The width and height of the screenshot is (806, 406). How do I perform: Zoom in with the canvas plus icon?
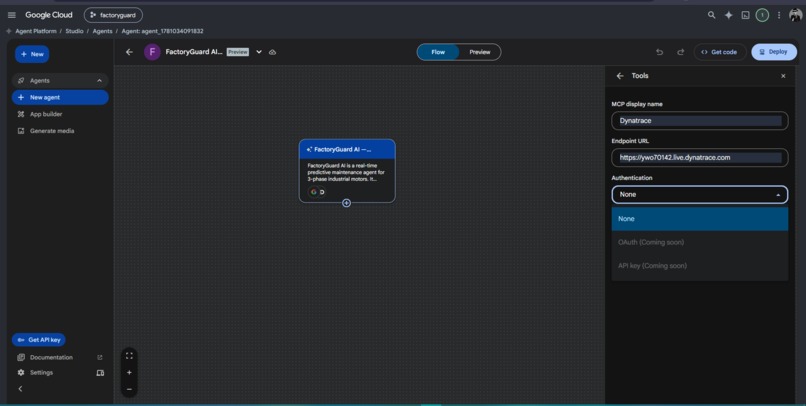[x=129, y=373]
